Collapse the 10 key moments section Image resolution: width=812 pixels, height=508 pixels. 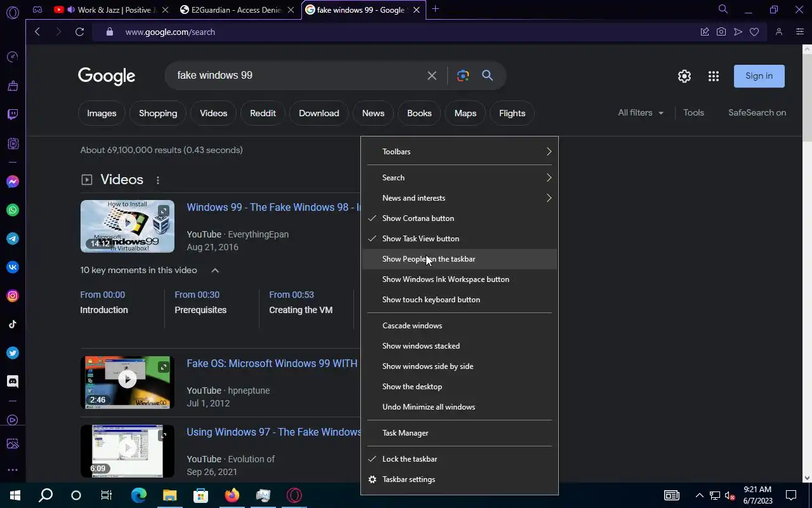point(215,271)
